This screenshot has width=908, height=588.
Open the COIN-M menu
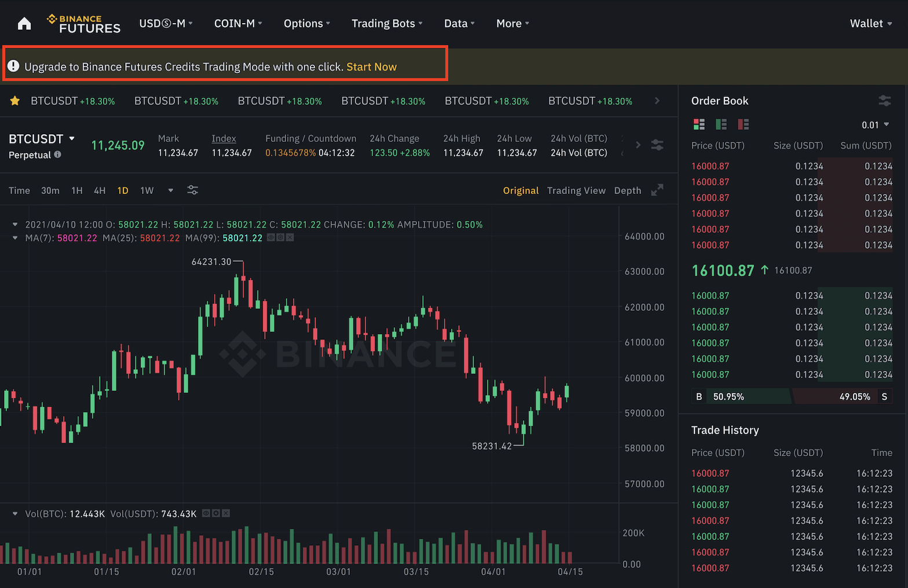[238, 24]
